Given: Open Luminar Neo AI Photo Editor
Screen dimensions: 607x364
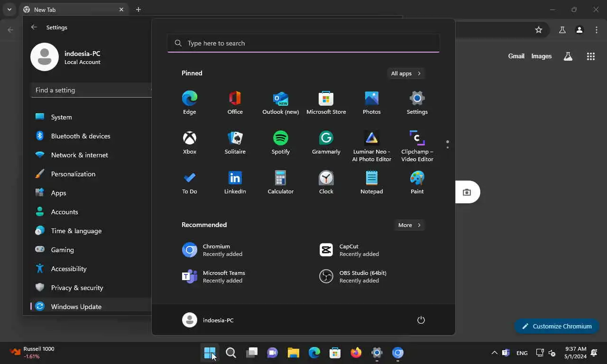Looking at the screenshot, I should [x=371, y=146].
